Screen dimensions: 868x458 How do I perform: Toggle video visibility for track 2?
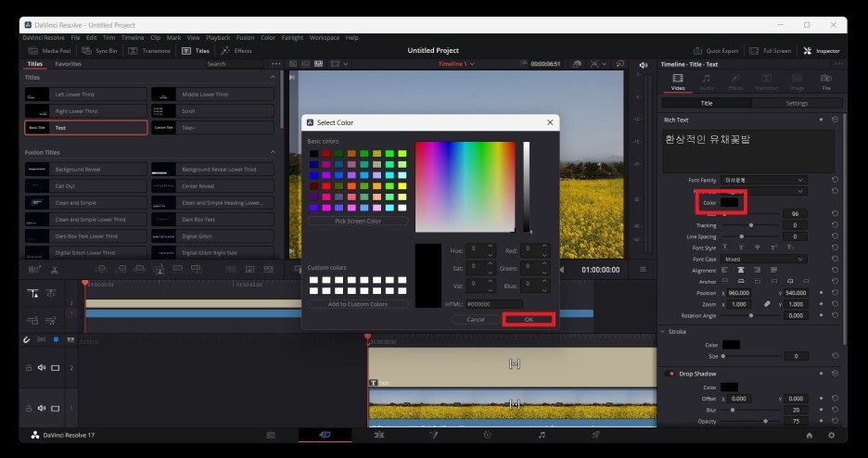[x=56, y=367]
